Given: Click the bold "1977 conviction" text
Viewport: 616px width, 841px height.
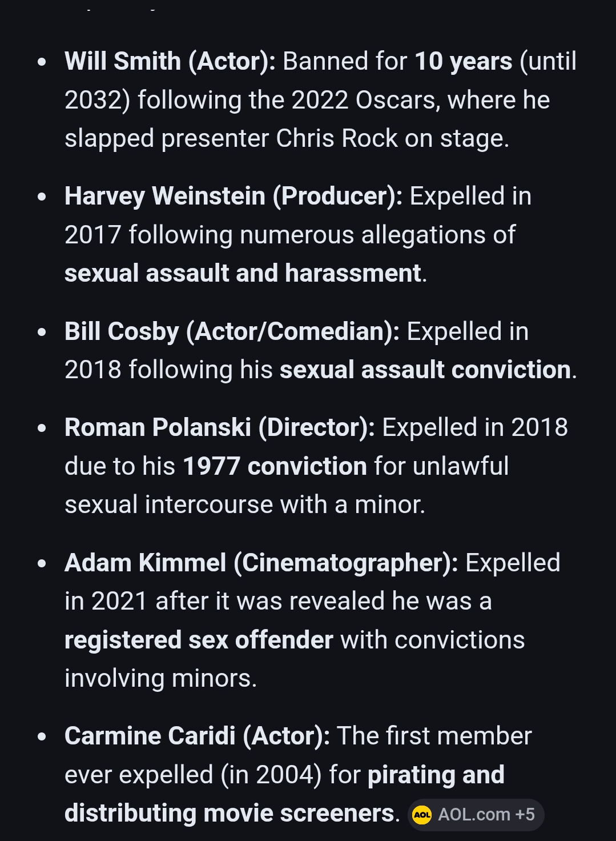Looking at the screenshot, I should 275,466.
